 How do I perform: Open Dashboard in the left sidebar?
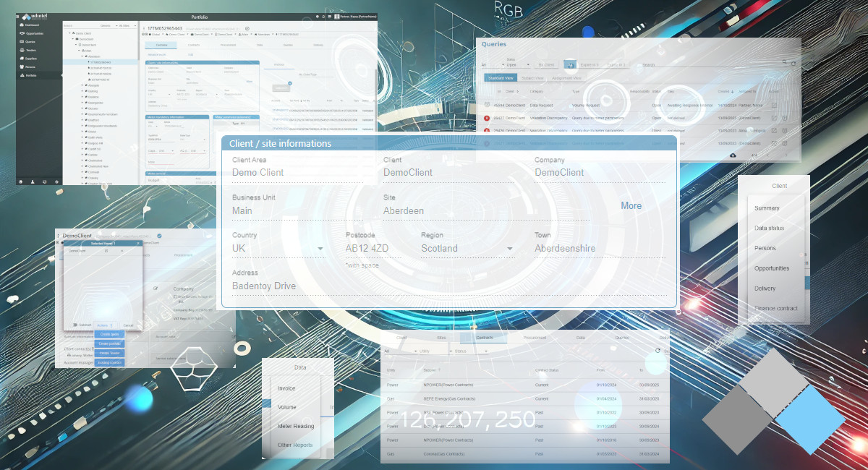coord(33,25)
